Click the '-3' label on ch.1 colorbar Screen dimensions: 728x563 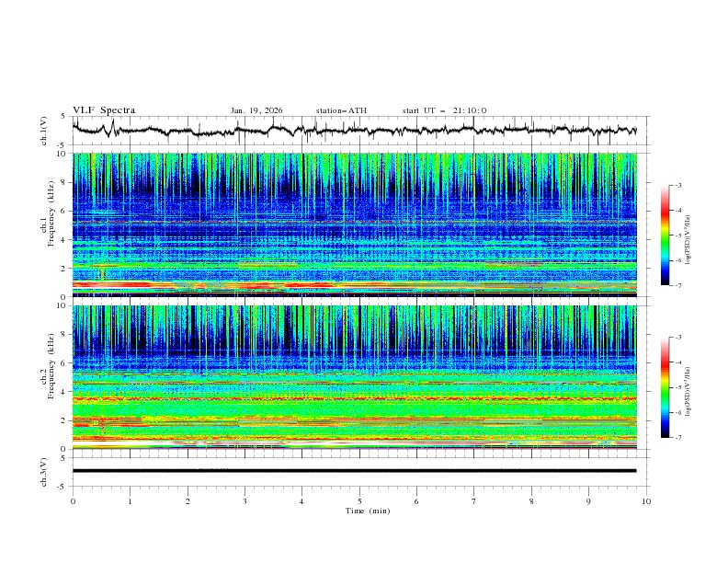[677, 185]
